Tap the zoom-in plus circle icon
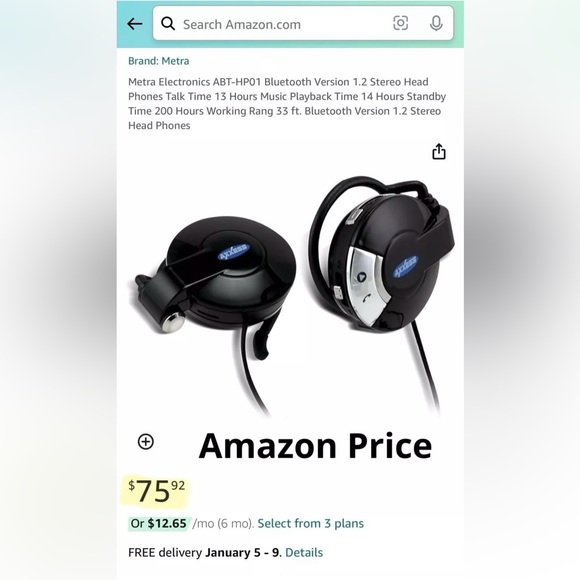 (146, 441)
